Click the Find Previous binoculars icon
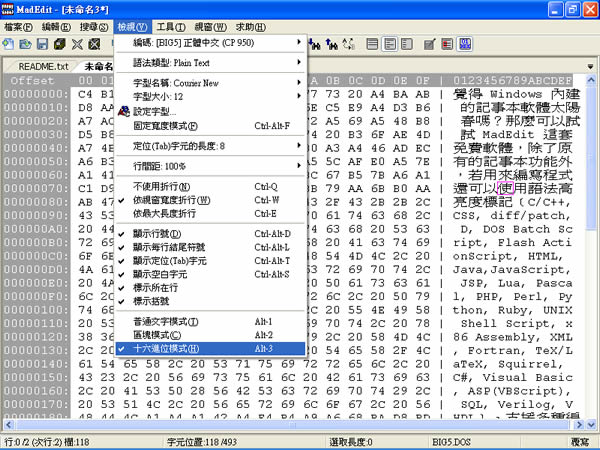600x450 pixels. point(331,44)
